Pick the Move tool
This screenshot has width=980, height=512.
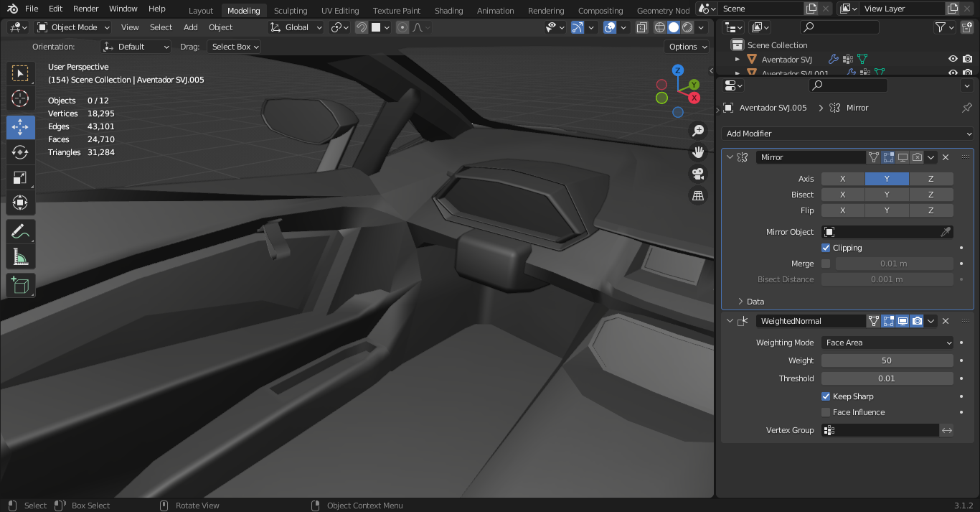point(20,126)
